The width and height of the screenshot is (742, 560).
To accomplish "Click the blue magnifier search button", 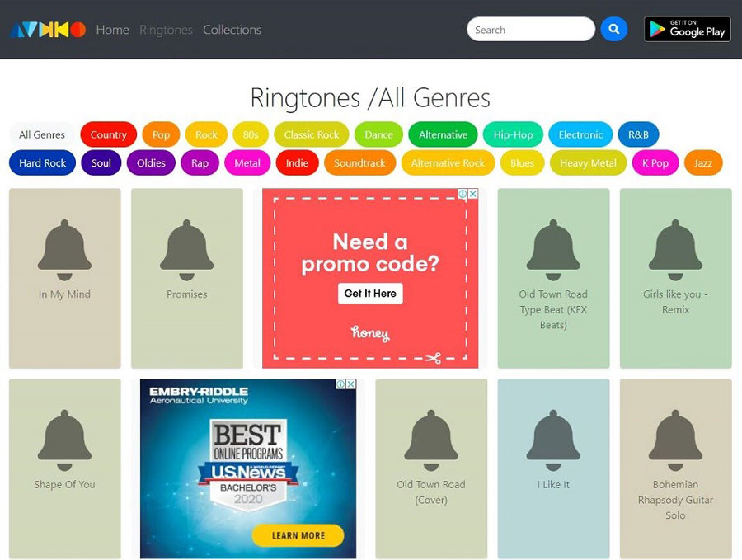I will [x=613, y=30].
